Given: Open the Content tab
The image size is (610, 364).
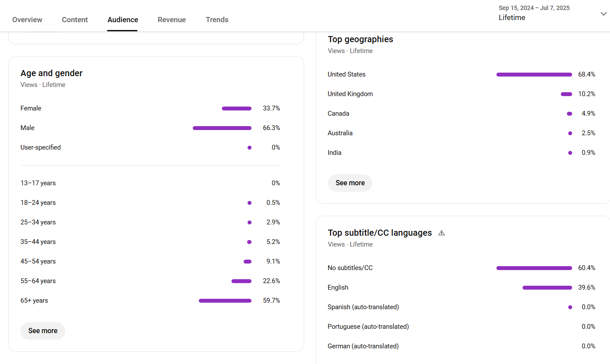Looking at the screenshot, I should 75,20.
